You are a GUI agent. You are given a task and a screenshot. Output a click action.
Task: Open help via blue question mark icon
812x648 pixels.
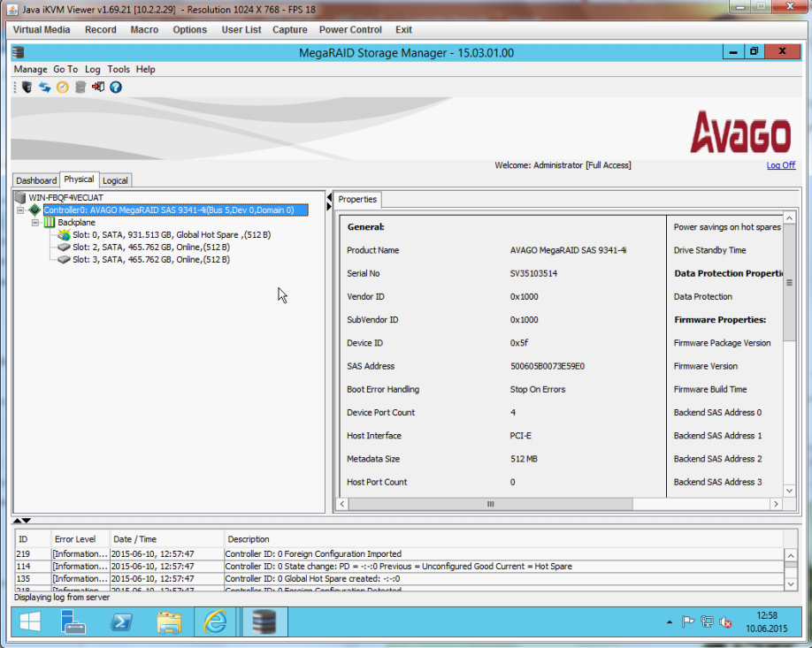[x=115, y=87]
